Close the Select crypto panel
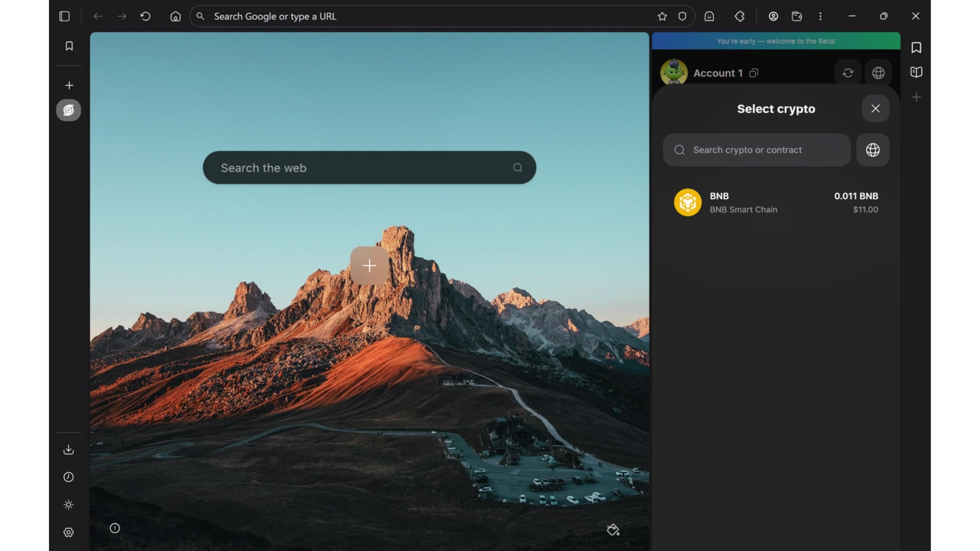The height and width of the screenshot is (551, 980). (875, 108)
